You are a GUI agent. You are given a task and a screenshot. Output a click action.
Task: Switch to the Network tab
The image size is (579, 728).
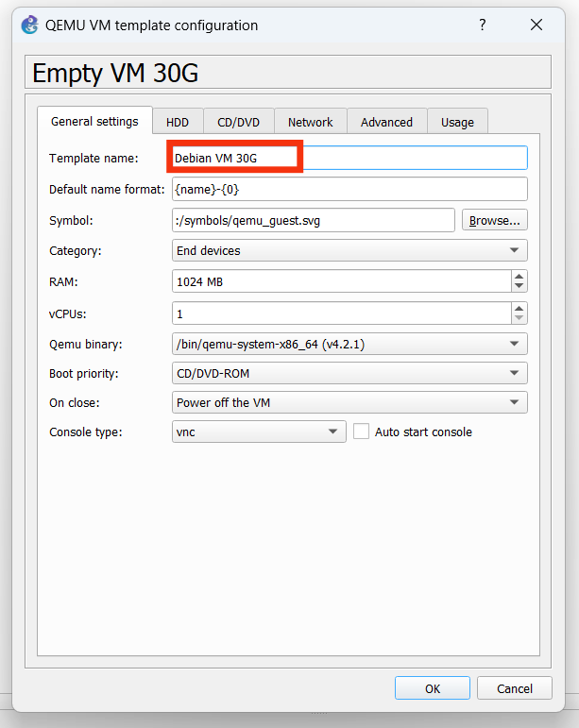click(x=310, y=122)
